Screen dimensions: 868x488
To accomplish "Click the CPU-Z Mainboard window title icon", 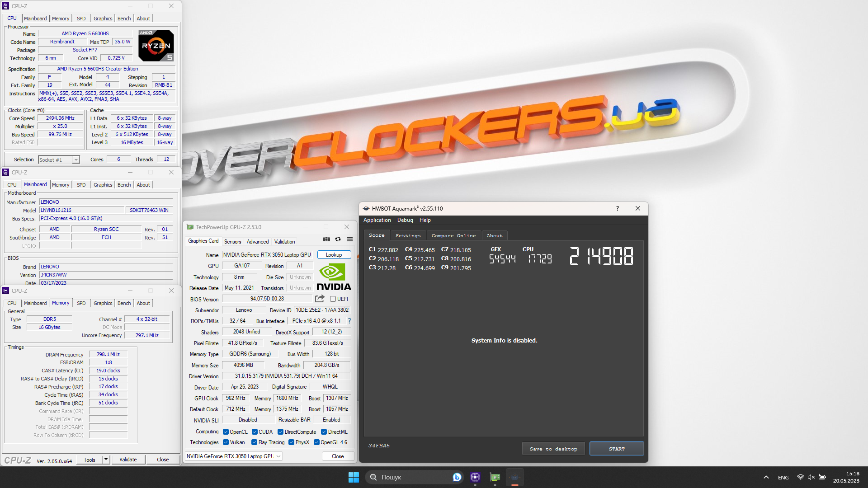I will [x=5, y=172].
